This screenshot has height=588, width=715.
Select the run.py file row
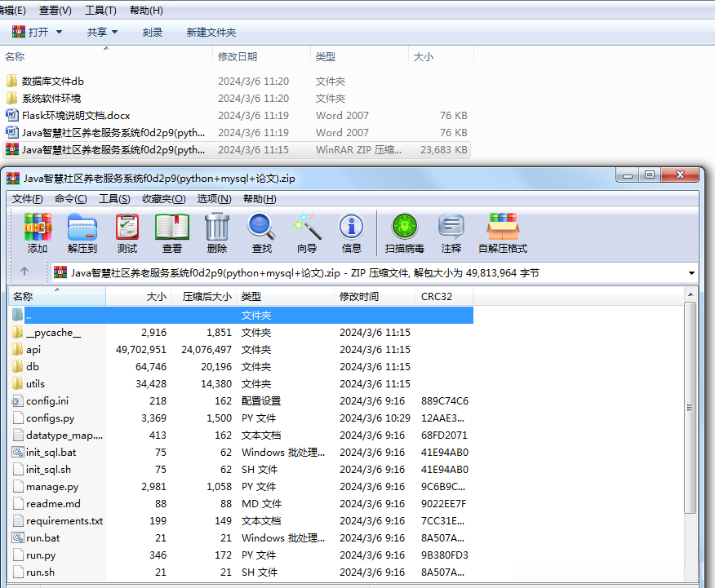tap(242, 555)
